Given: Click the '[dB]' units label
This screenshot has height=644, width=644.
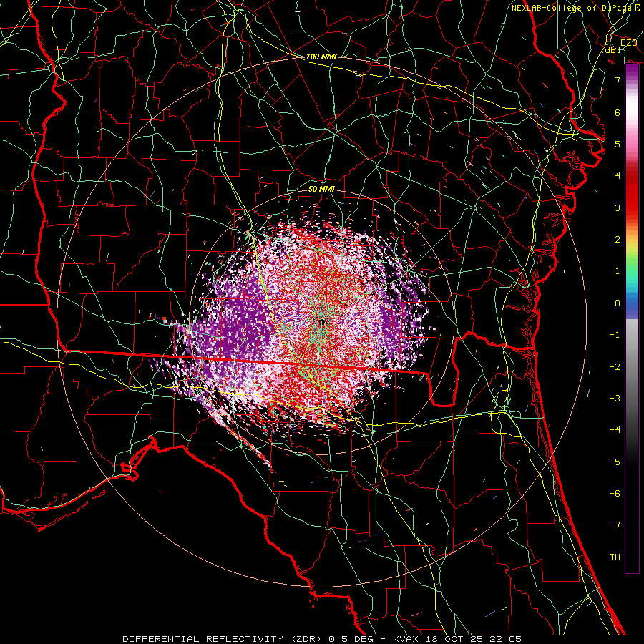Looking at the screenshot, I should pos(611,49).
